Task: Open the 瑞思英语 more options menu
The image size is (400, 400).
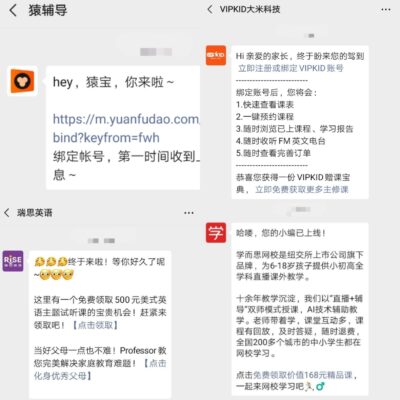Action: [189, 213]
